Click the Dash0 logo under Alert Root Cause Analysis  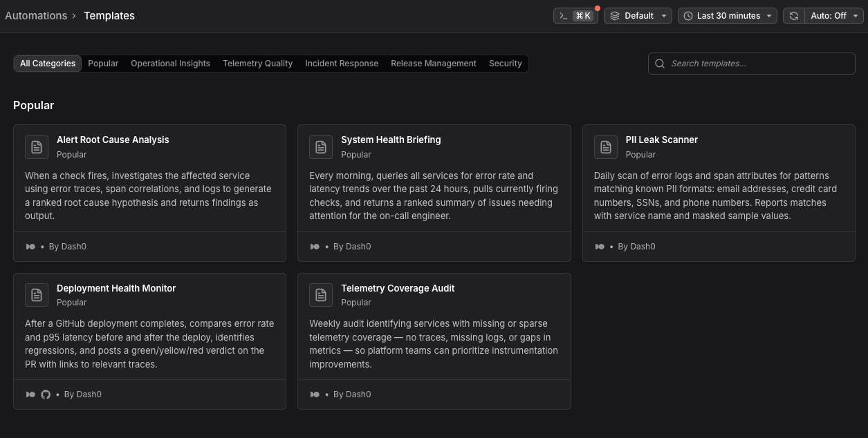click(x=30, y=247)
